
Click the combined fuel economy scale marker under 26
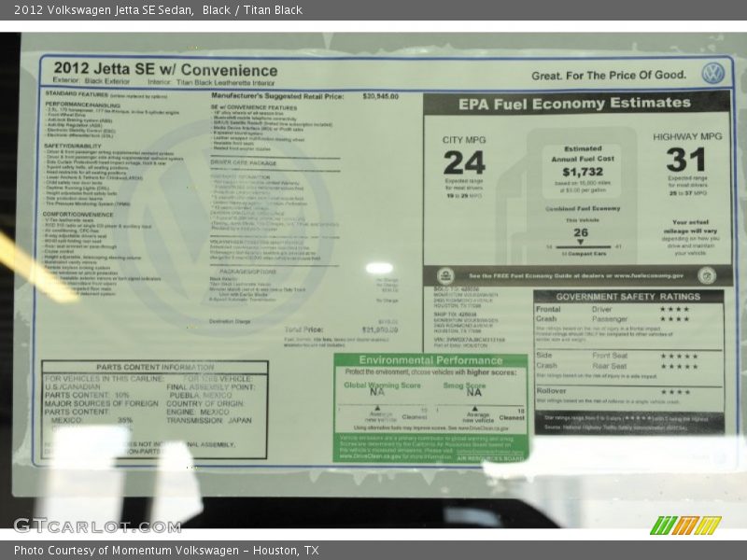coord(580,243)
